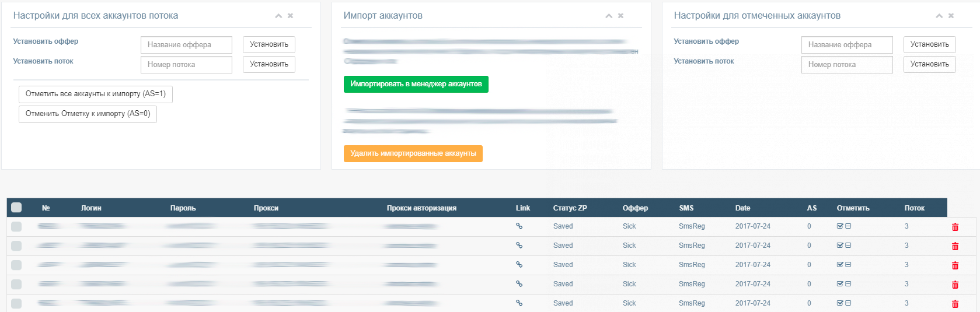Tick the checkbox in the third account row
The image size is (980, 312).
pyautogui.click(x=16, y=265)
